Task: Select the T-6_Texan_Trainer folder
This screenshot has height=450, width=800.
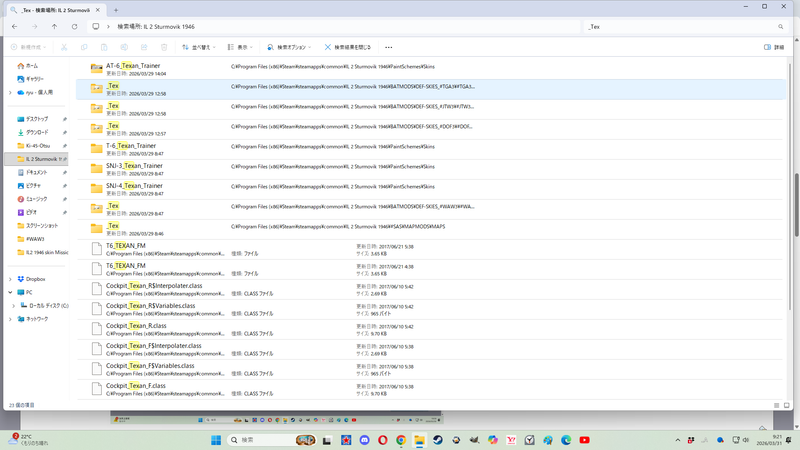Action: (431, 149)
